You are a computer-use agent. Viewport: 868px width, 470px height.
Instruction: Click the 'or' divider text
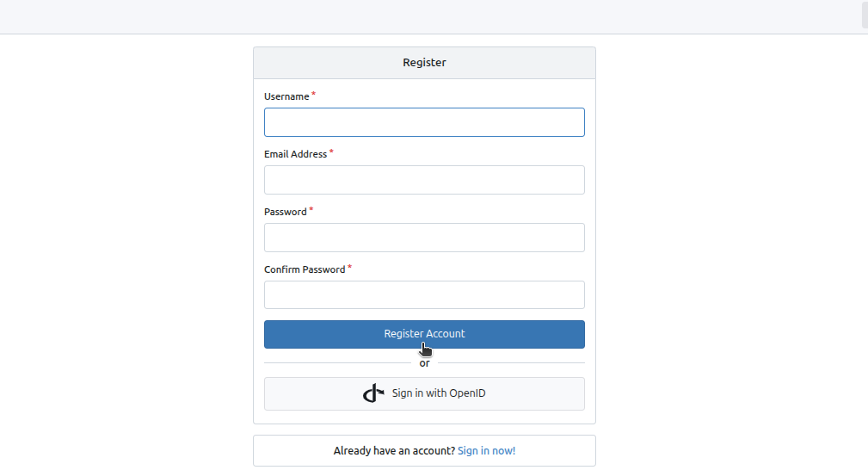pyautogui.click(x=425, y=363)
